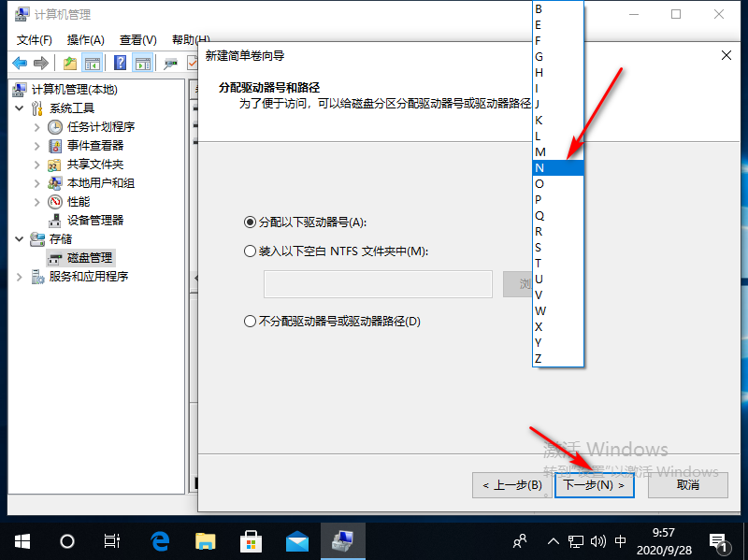Toggle the show/hide action pane icon
This screenshot has height=560, width=748.
pos(142,63)
